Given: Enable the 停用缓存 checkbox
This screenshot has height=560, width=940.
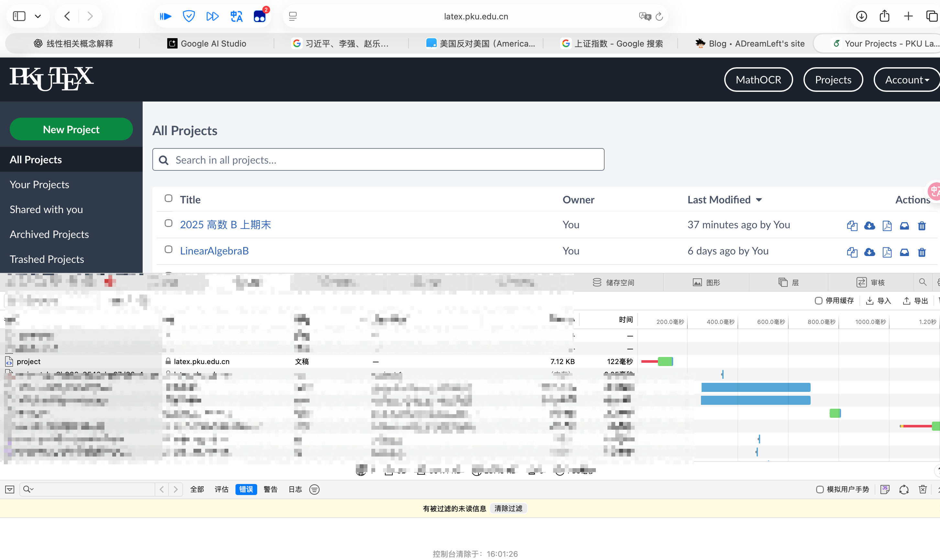Looking at the screenshot, I should pos(818,301).
